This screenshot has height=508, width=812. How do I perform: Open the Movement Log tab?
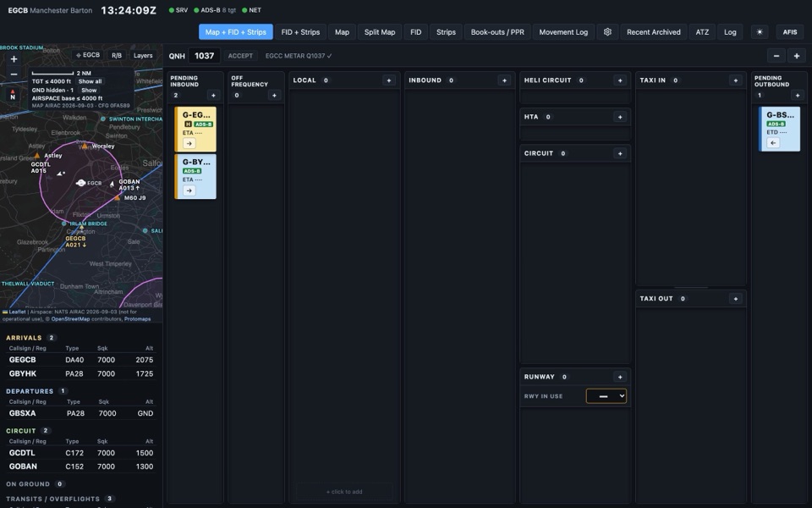563,32
